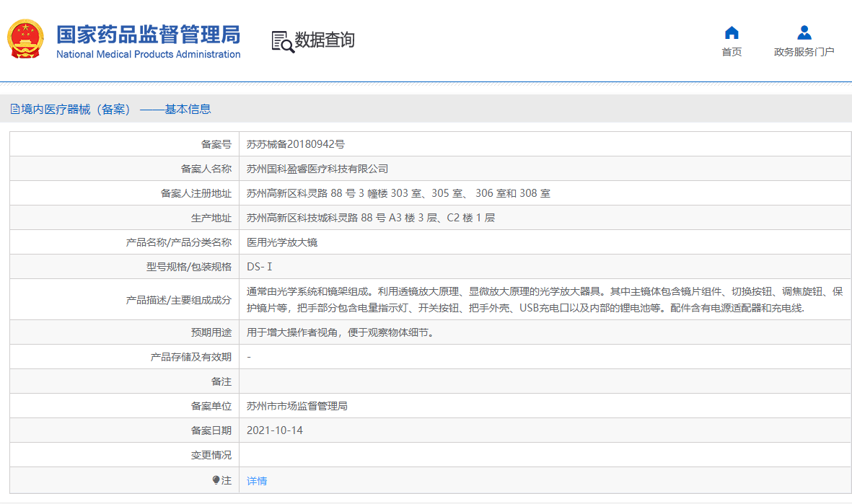The width and height of the screenshot is (852, 504).
Task: Open the 政务服务门户 text label
Action: 804,52
